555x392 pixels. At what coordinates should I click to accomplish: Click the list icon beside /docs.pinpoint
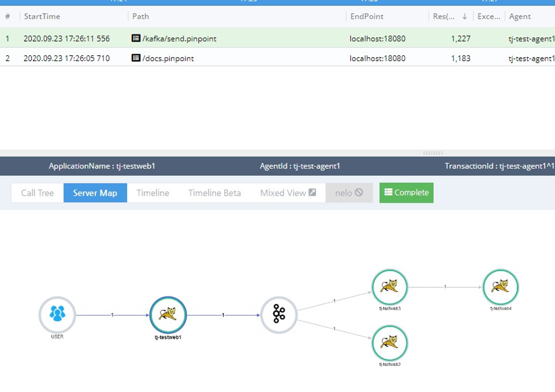(x=136, y=58)
